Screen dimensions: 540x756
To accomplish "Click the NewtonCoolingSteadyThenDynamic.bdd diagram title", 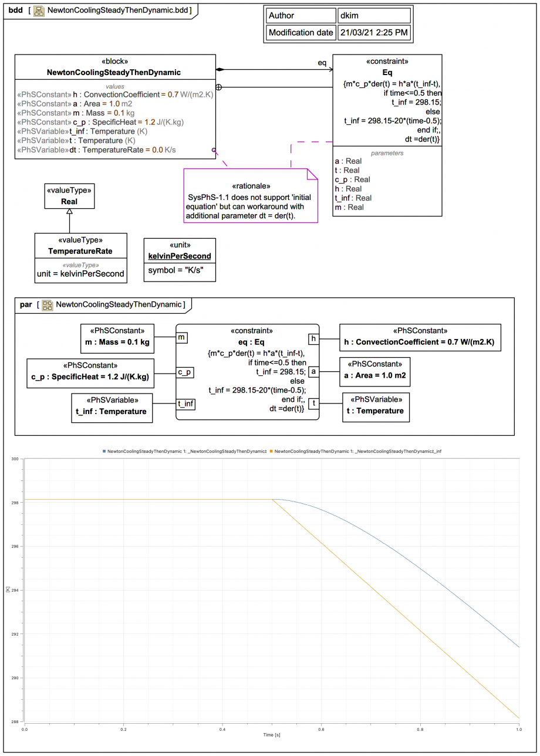I will click(117, 11).
